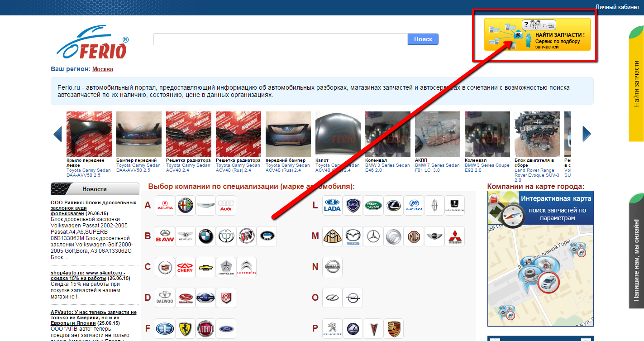Choose the Aston Martin wings logo
Viewport: 644px width, 342px height.
205,206
